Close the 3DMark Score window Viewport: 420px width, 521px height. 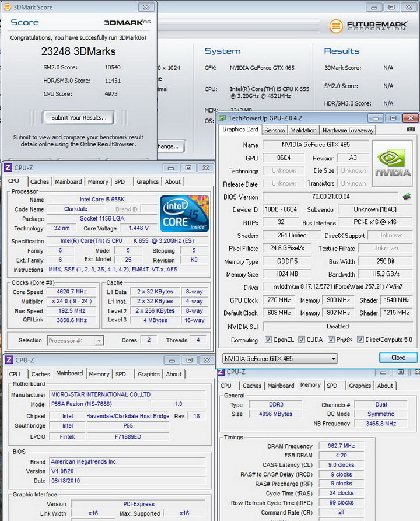point(146,6)
